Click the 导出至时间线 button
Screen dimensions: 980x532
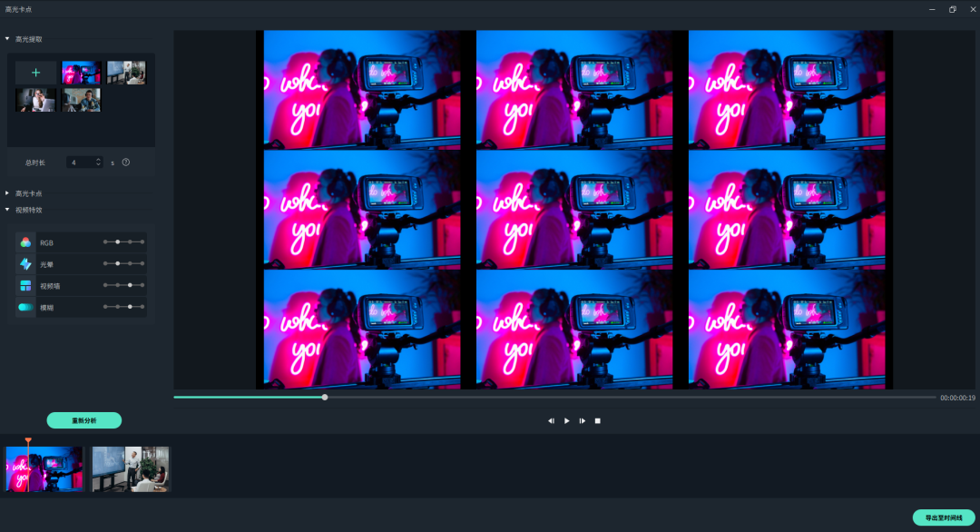point(944,517)
